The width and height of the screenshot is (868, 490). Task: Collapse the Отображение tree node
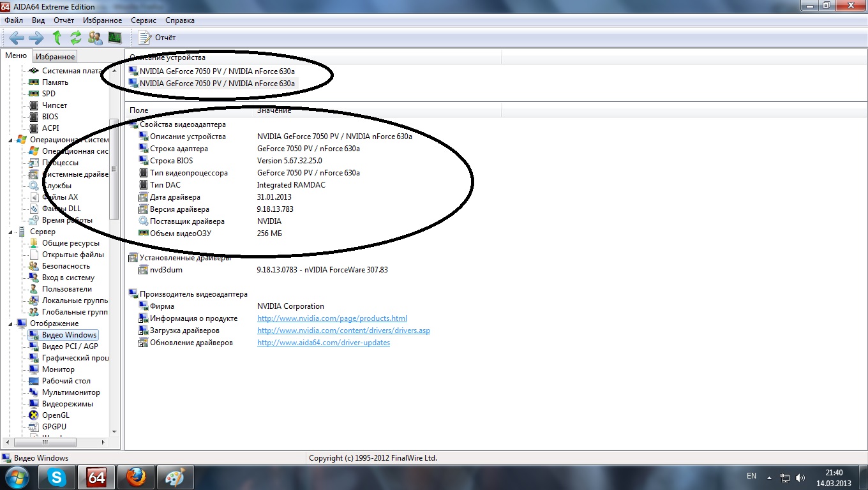11,323
